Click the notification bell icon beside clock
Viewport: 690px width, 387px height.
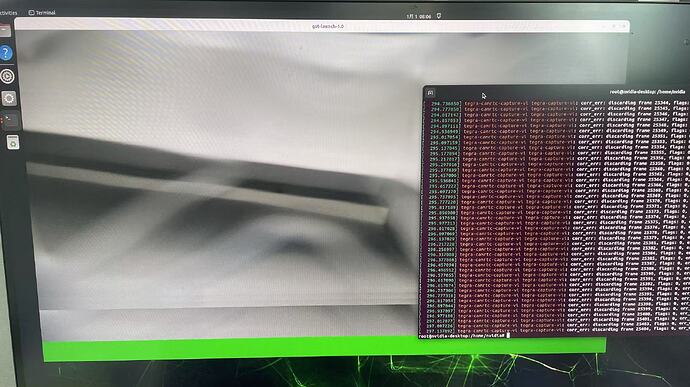pyautogui.click(x=439, y=16)
